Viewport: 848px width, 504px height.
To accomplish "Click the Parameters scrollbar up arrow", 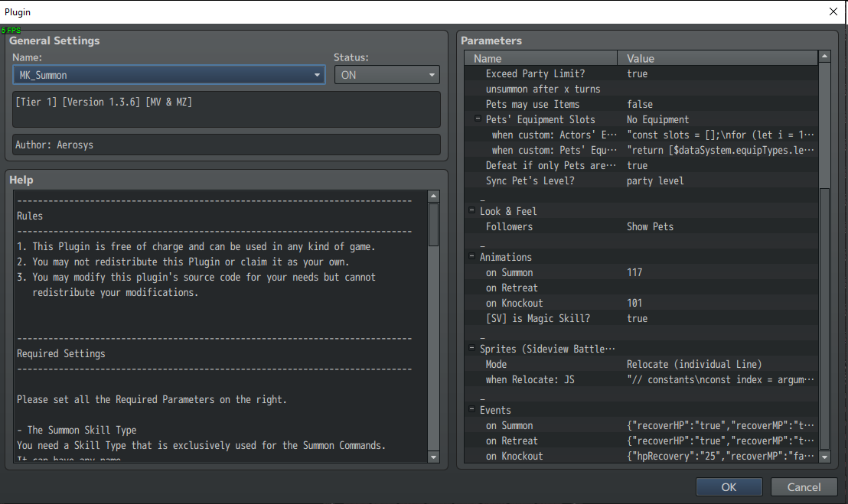I will click(824, 56).
